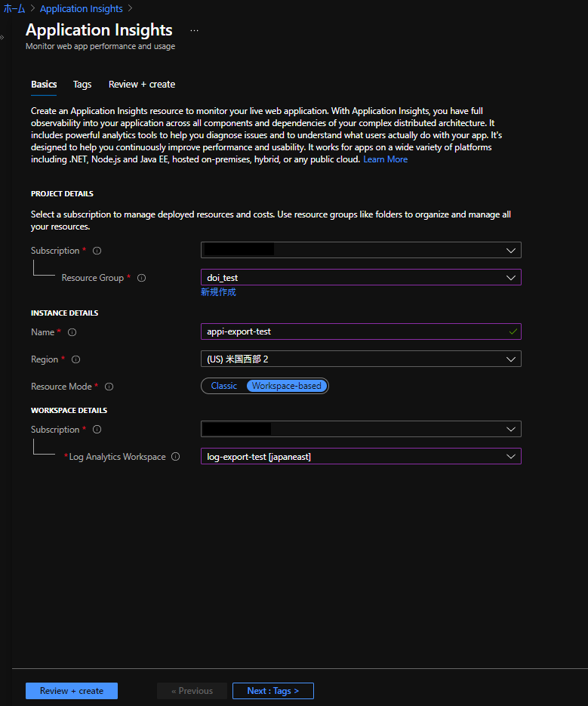Viewport: 588px width, 706px height.
Task: Switch to the Tags tab
Action: [82, 85]
